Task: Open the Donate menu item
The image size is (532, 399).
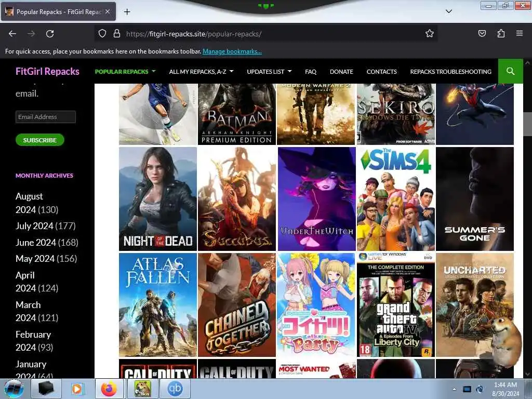Action: click(341, 72)
